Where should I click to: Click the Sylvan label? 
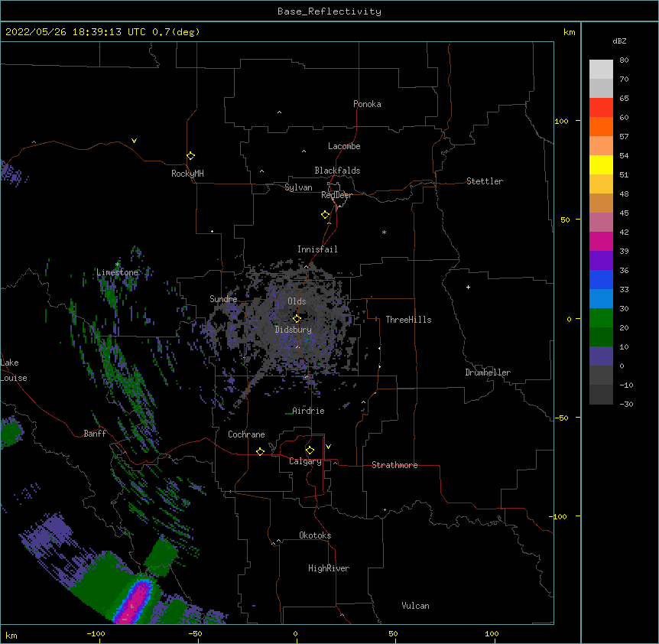(298, 187)
